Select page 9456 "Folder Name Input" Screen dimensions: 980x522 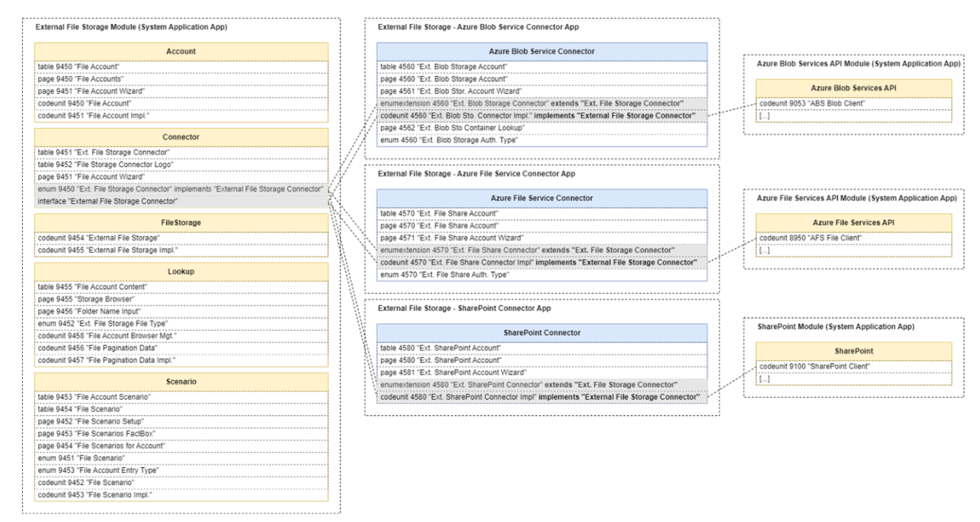182,310
